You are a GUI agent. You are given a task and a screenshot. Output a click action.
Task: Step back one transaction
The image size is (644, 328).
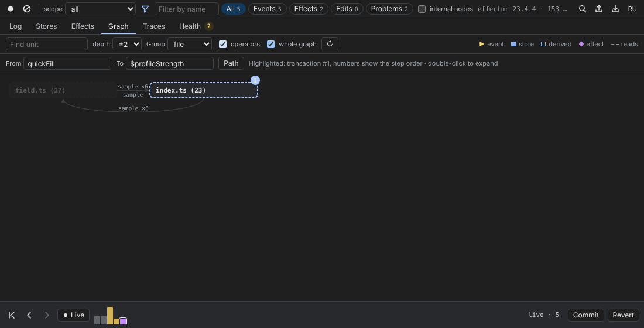29,315
